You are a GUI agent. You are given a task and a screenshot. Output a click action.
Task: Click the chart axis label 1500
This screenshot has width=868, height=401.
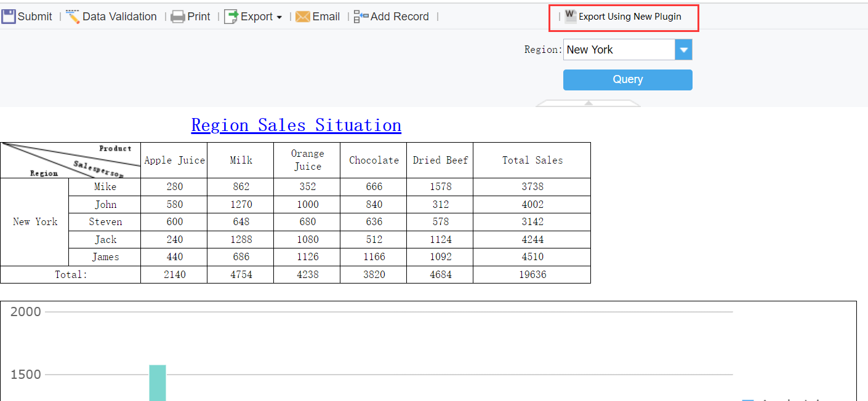[x=26, y=375]
